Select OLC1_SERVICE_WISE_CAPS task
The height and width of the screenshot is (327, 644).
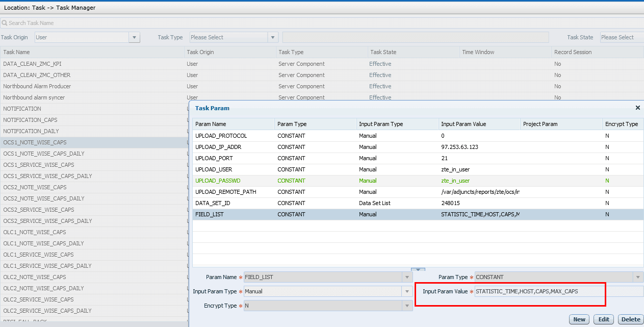(x=94, y=255)
